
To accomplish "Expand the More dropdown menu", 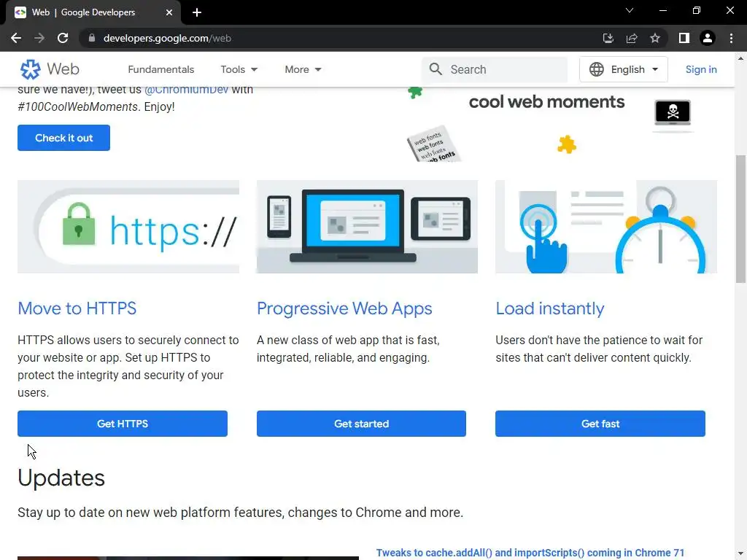I will click(303, 69).
